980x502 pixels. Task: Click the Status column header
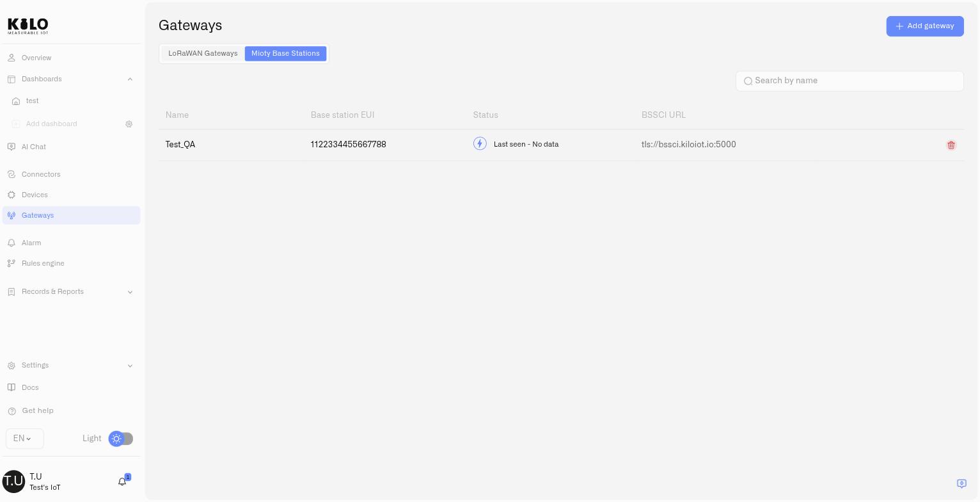[486, 115]
